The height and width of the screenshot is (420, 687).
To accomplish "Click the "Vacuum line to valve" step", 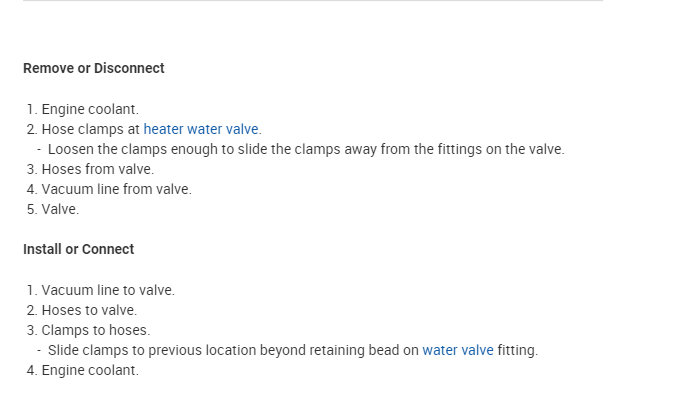I will [108, 290].
